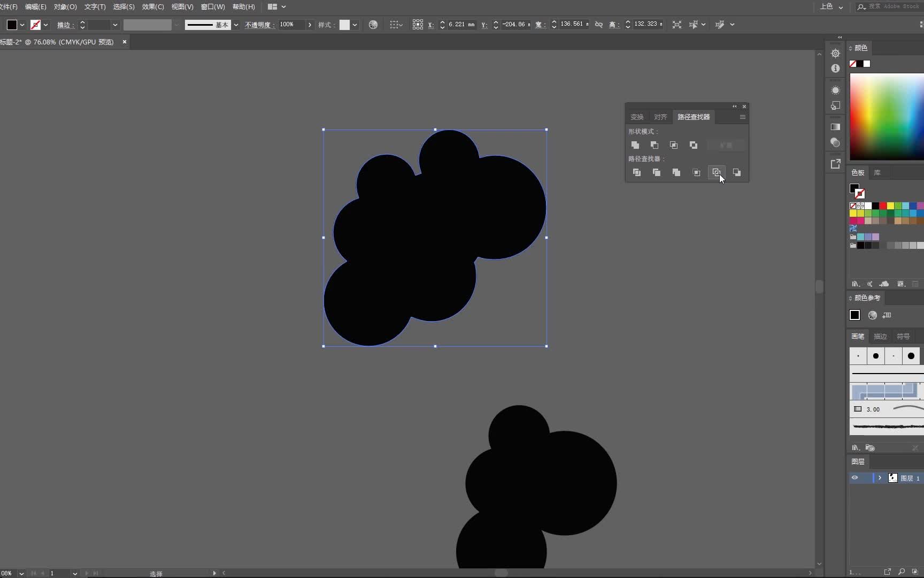
Task: Click the color harmony wheel icon in Color Guide
Action: [x=873, y=315]
